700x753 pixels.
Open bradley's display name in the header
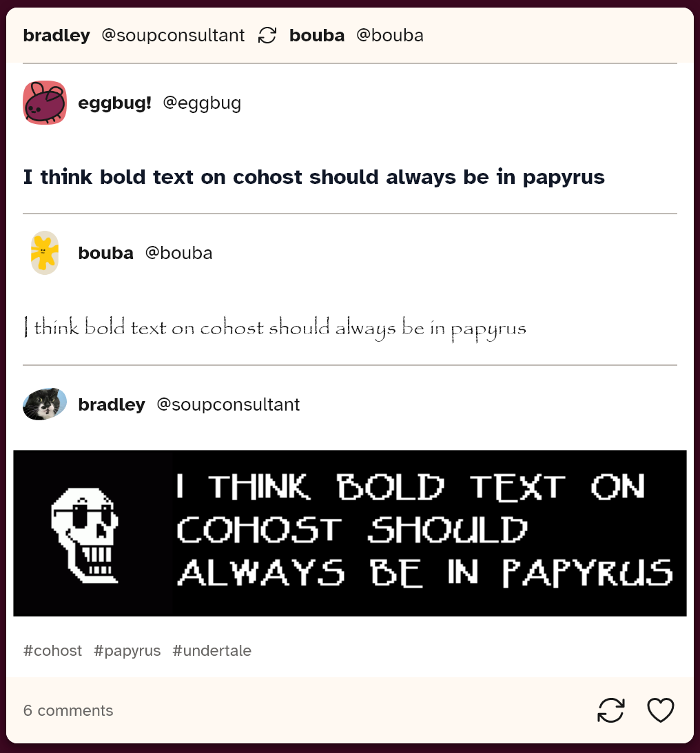(x=56, y=36)
